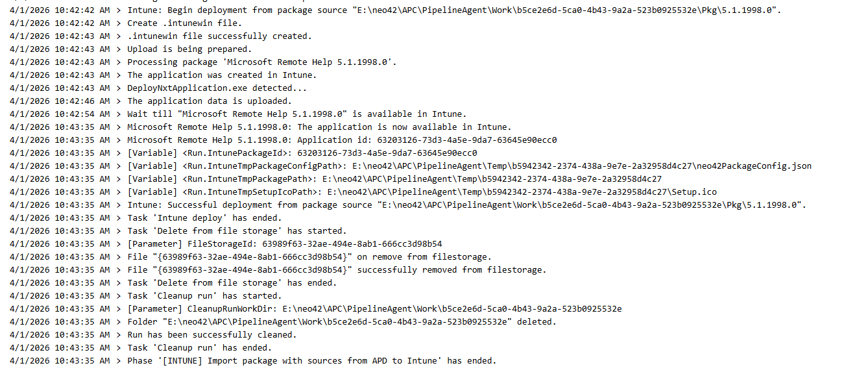Click 'The application data is uploaded.' entry
Viewport: 868px width, 372px height.
coord(210,101)
